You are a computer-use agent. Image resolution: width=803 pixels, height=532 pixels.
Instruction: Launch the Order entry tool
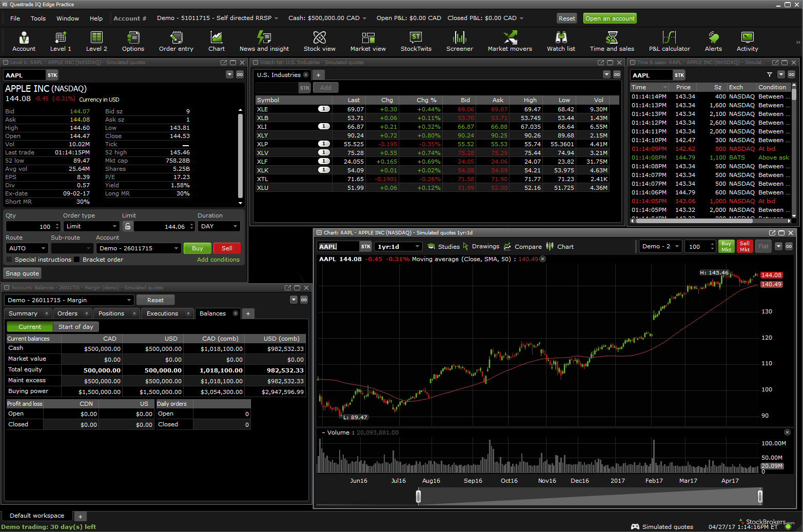tap(176, 42)
